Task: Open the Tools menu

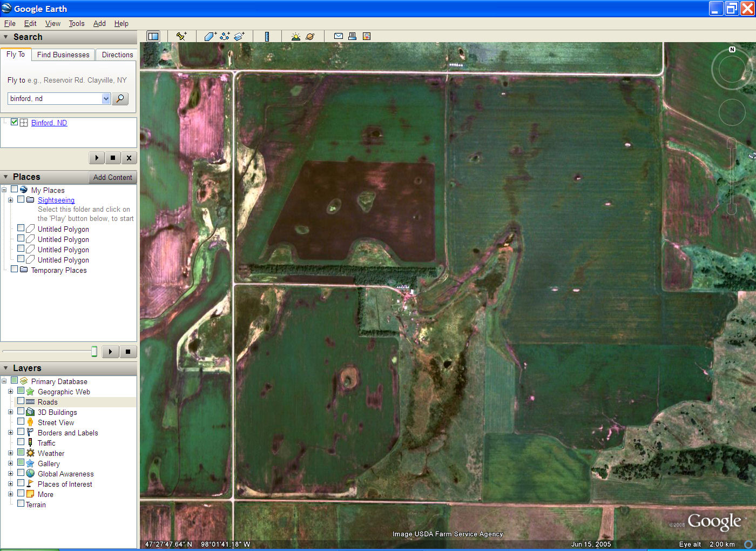Action: 77,23
